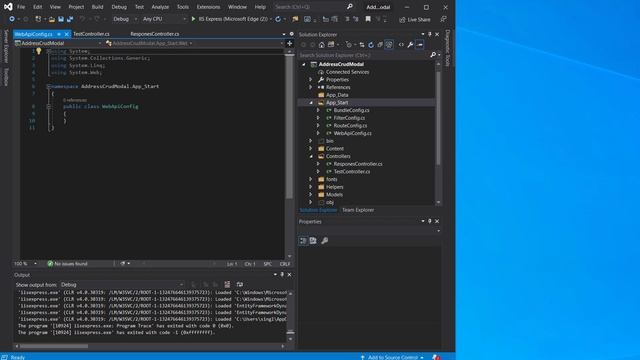Save the current file using the disk icon
The image size is (640, 360).
click(x=61, y=19)
